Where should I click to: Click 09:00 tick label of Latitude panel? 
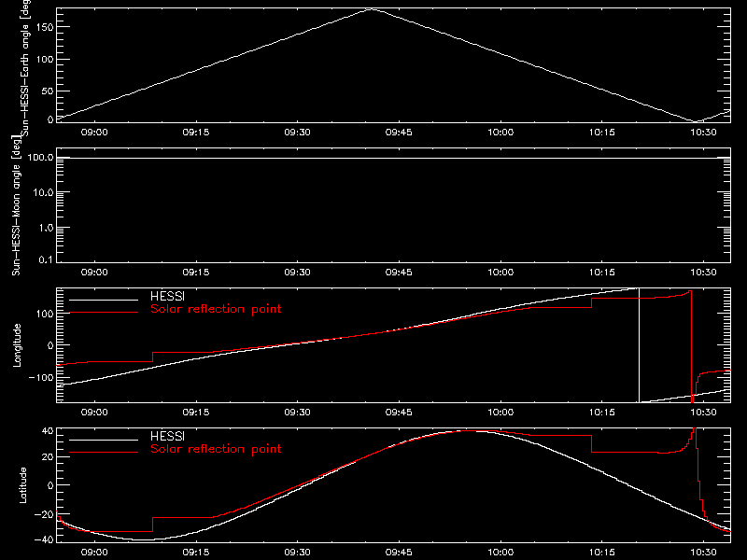(x=94, y=553)
